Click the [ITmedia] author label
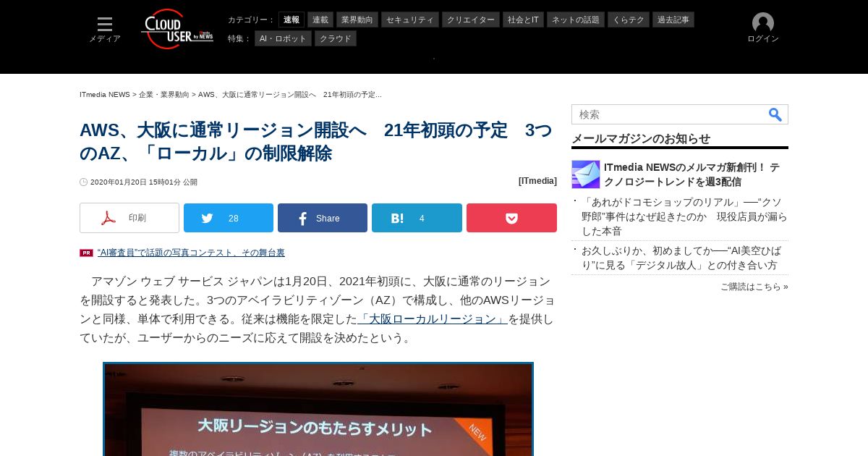The height and width of the screenshot is (456, 868). point(537,181)
